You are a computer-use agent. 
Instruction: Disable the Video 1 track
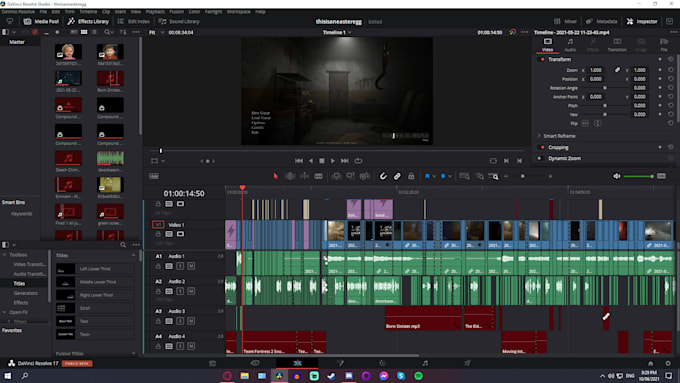click(x=180, y=234)
